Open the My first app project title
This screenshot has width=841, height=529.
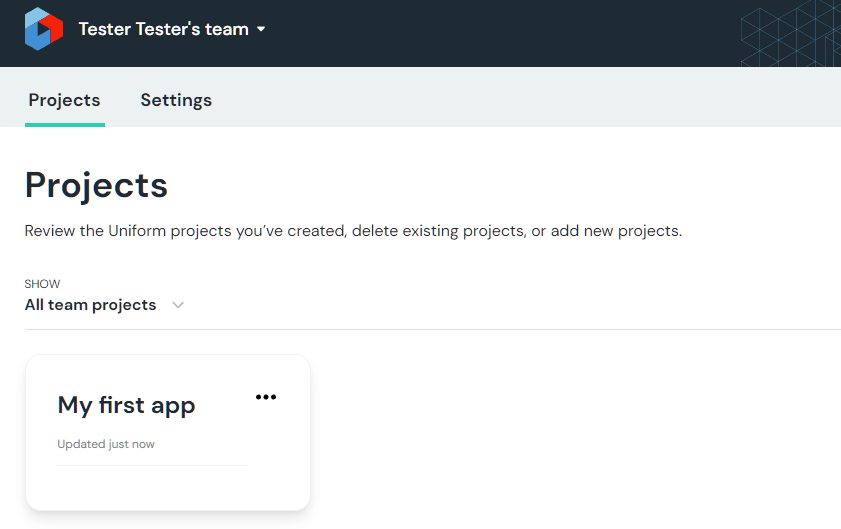(x=126, y=405)
